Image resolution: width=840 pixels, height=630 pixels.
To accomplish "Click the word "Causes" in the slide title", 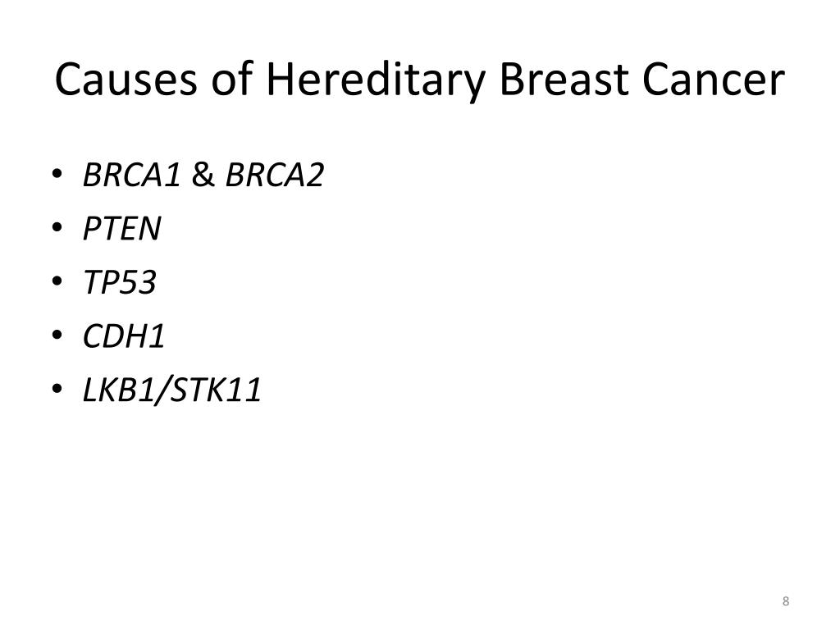I will pos(126,80).
